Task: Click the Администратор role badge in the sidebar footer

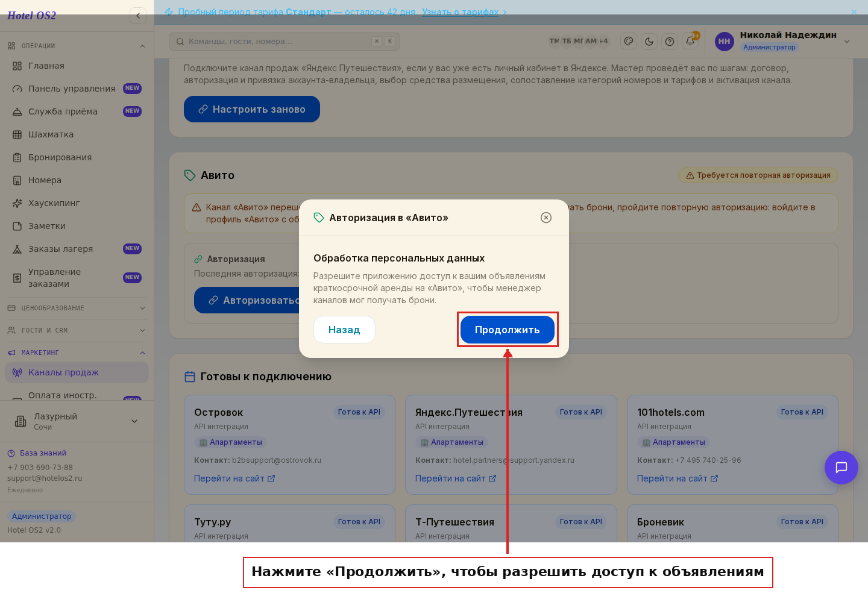Action: [x=42, y=516]
